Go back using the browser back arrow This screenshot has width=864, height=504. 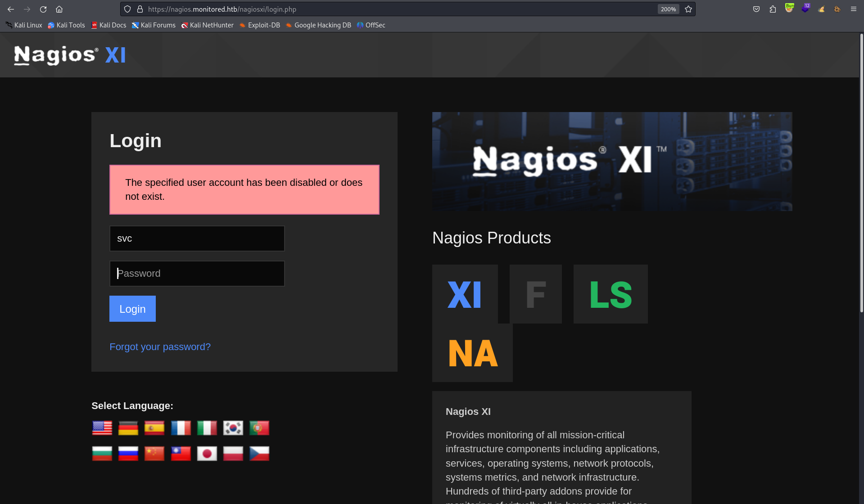coord(11,9)
